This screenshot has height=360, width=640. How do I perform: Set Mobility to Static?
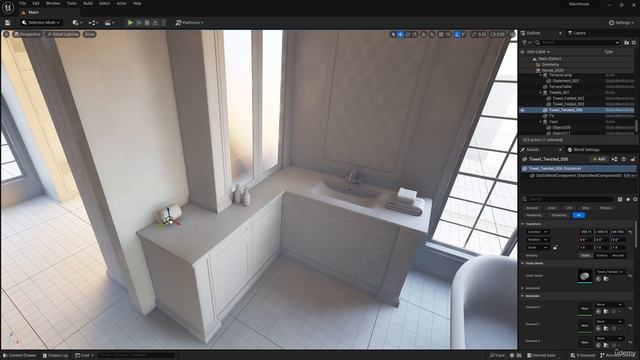click(585, 256)
